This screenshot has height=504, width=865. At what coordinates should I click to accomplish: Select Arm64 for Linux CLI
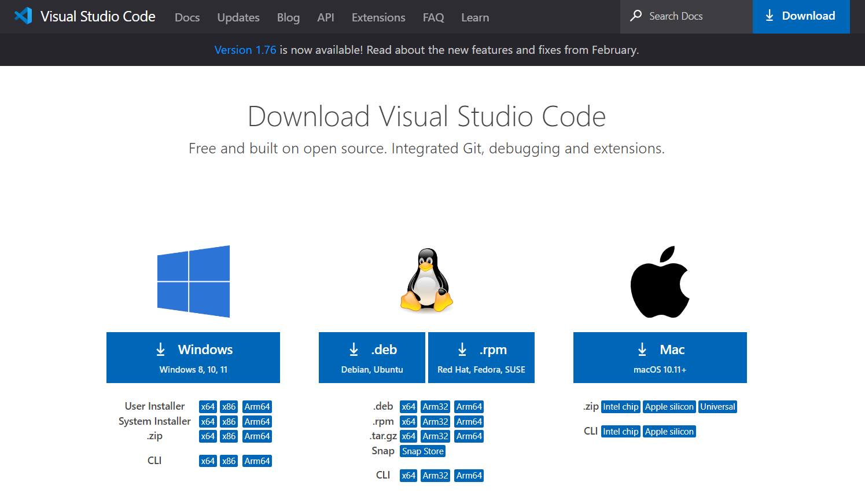tap(469, 476)
